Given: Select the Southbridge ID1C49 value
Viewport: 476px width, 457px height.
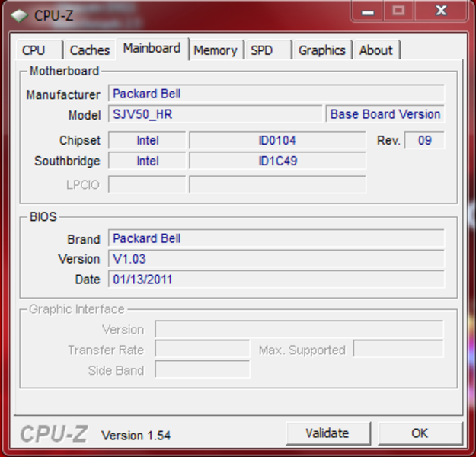Looking at the screenshot, I should click(277, 161).
